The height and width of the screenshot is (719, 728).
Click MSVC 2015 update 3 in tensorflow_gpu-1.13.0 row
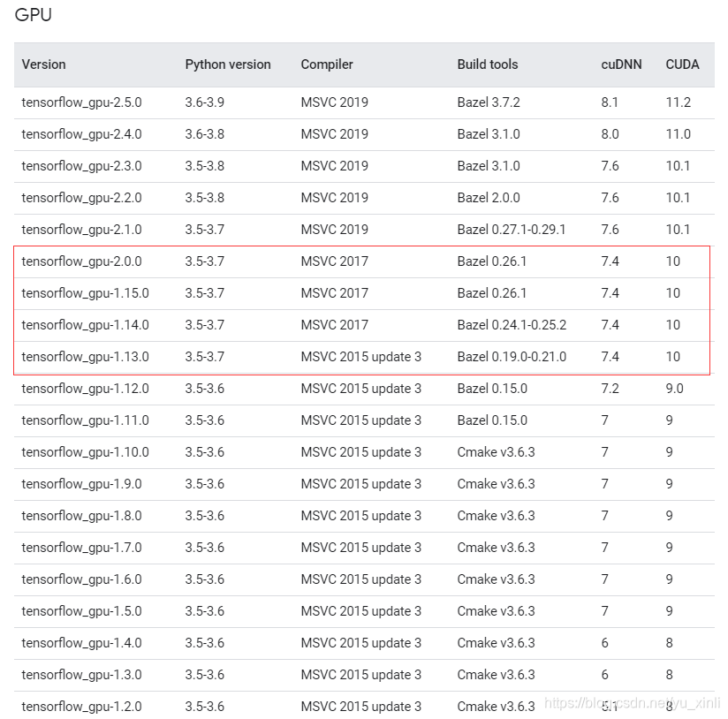360,357
